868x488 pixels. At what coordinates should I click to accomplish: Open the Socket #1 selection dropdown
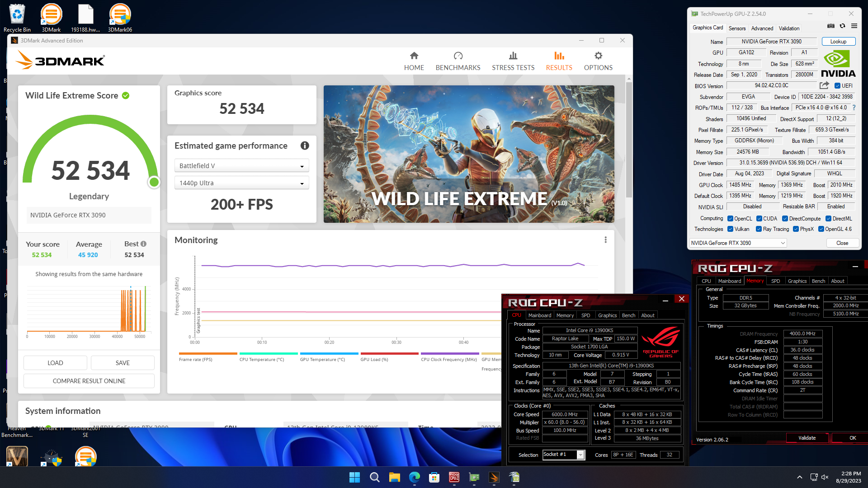(x=563, y=455)
